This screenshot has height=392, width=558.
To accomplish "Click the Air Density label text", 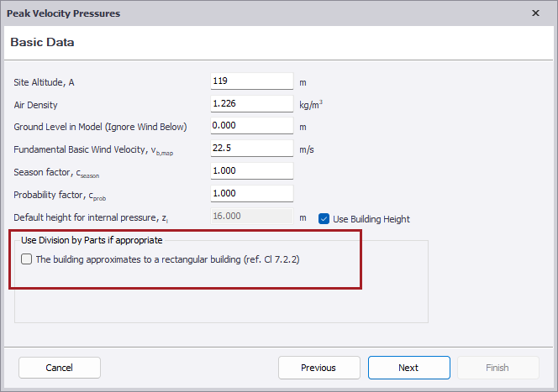I will point(35,105).
